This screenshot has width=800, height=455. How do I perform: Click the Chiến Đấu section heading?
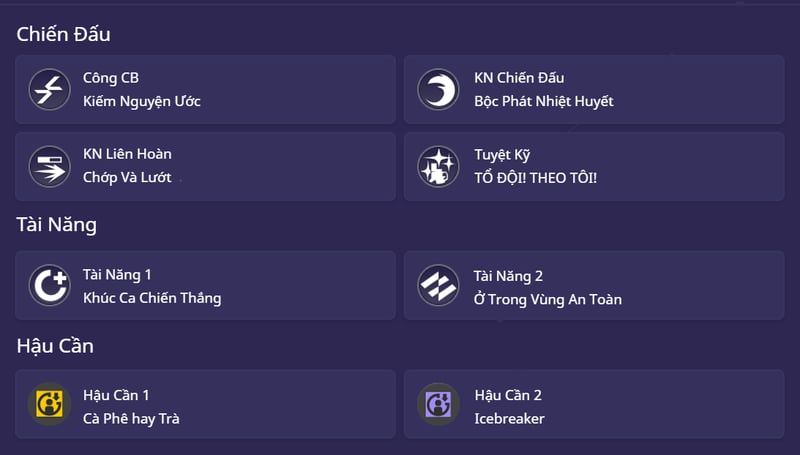click(x=63, y=34)
